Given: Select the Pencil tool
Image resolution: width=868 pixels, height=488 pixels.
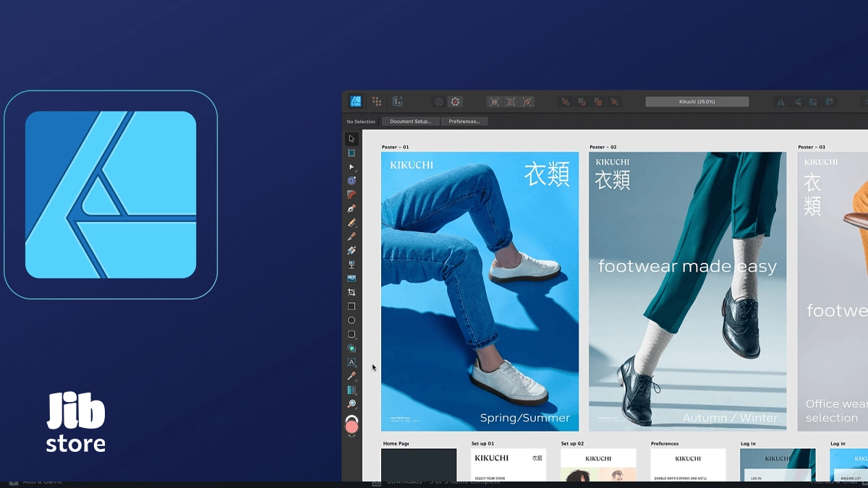Looking at the screenshot, I should (x=352, y=223).
